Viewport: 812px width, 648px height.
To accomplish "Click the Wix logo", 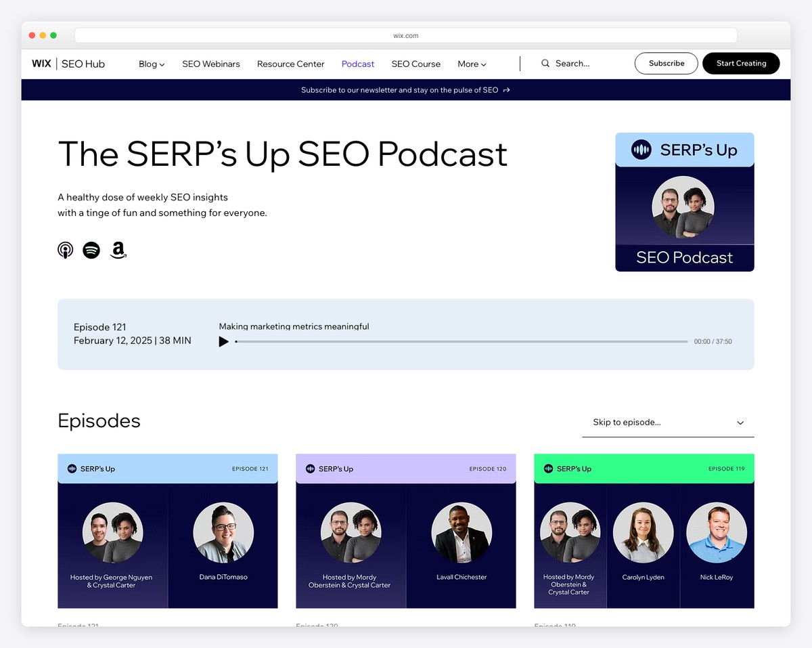I will tap(41, 64).
